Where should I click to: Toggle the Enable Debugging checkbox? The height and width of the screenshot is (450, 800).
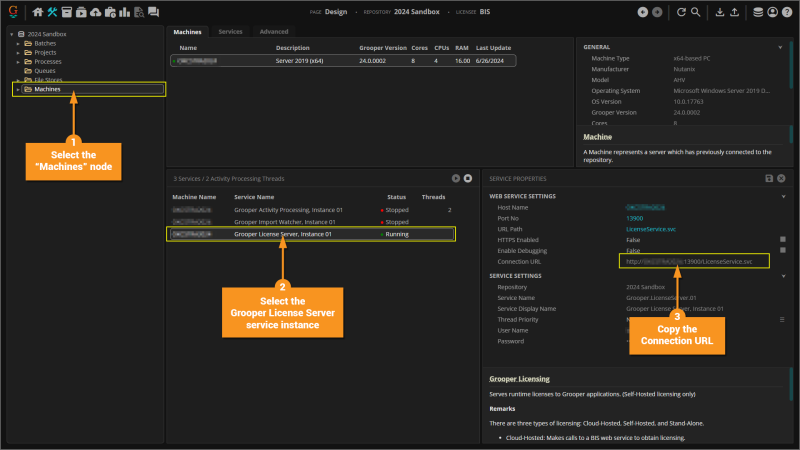(782, 251)
